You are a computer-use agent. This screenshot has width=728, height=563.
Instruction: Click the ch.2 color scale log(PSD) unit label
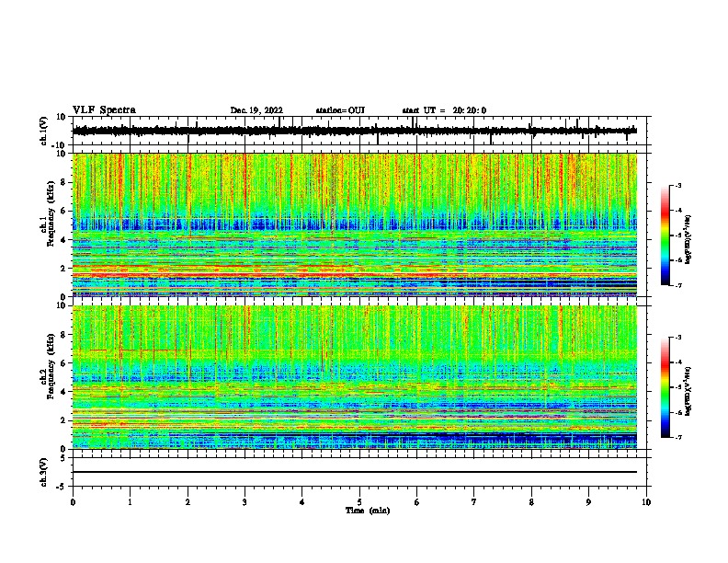click(688, 391)
